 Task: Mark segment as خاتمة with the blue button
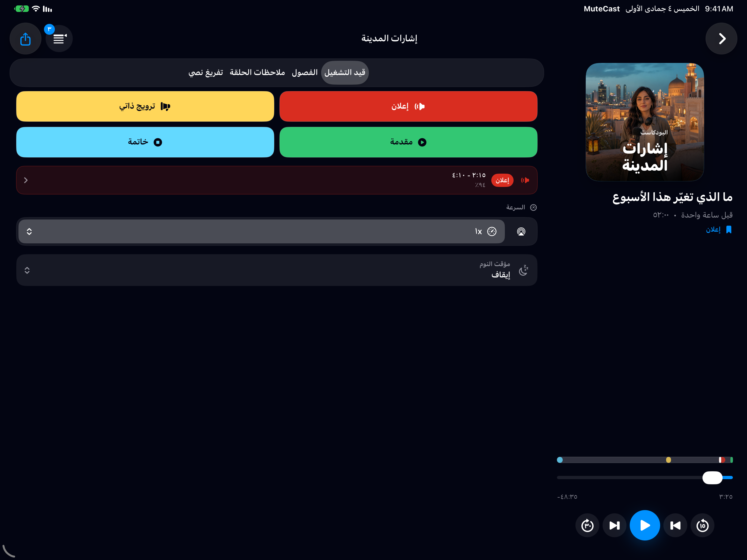coord(145,142)
